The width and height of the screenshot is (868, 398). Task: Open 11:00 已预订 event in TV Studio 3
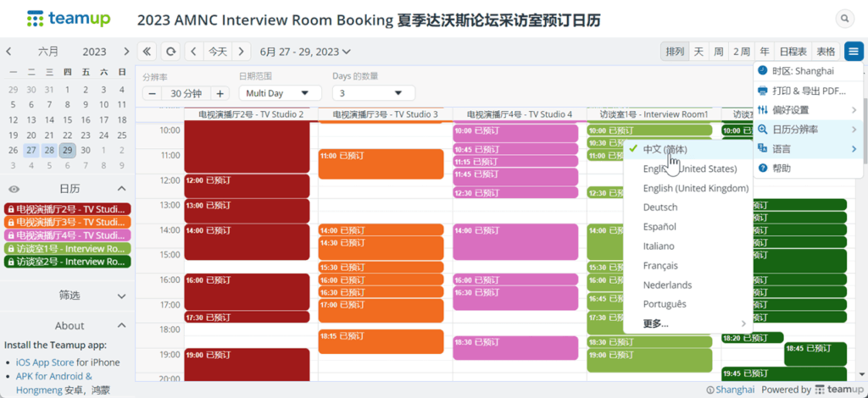click(381, 164)
